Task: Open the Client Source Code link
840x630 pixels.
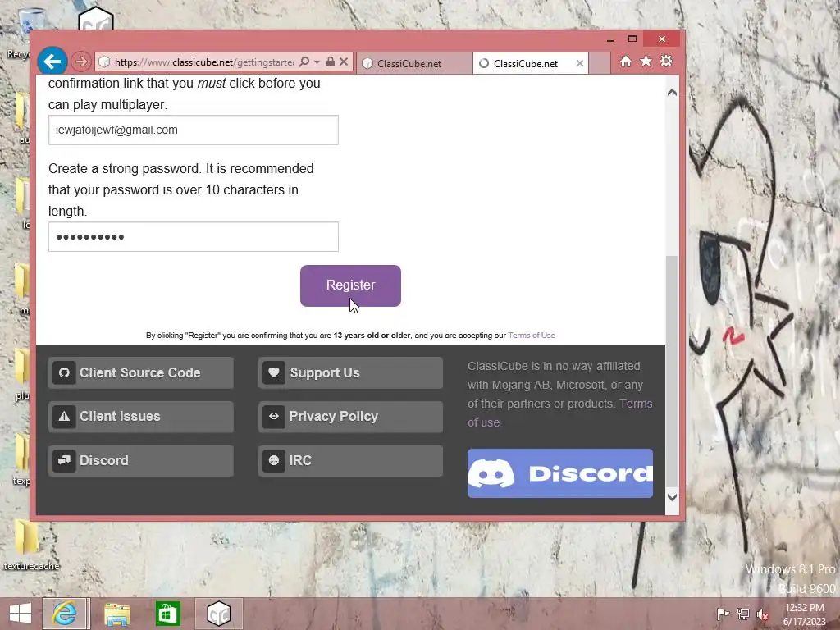Action: coord(141,372)
